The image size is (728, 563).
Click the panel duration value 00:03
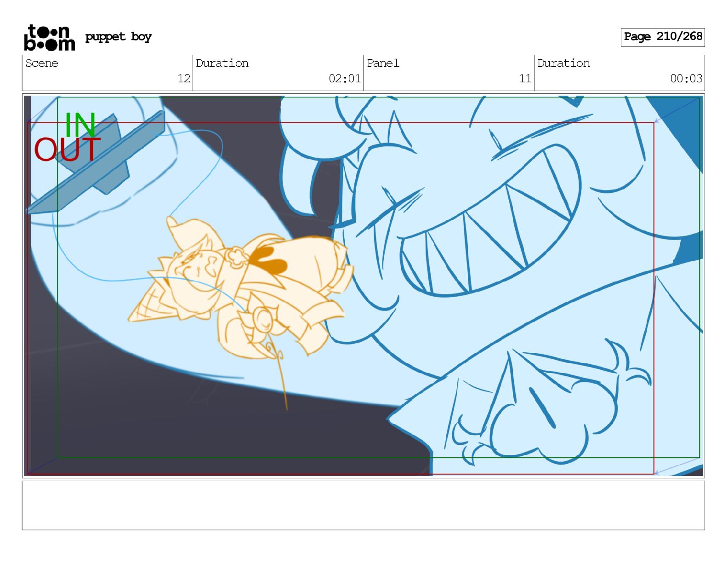pyautogui.click(x=686, y=79)
